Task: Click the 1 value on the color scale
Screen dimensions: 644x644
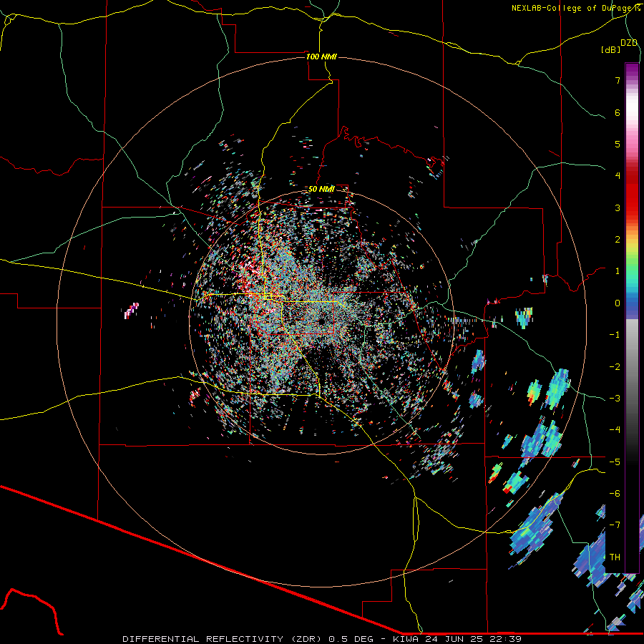Action: click(618, 271)
